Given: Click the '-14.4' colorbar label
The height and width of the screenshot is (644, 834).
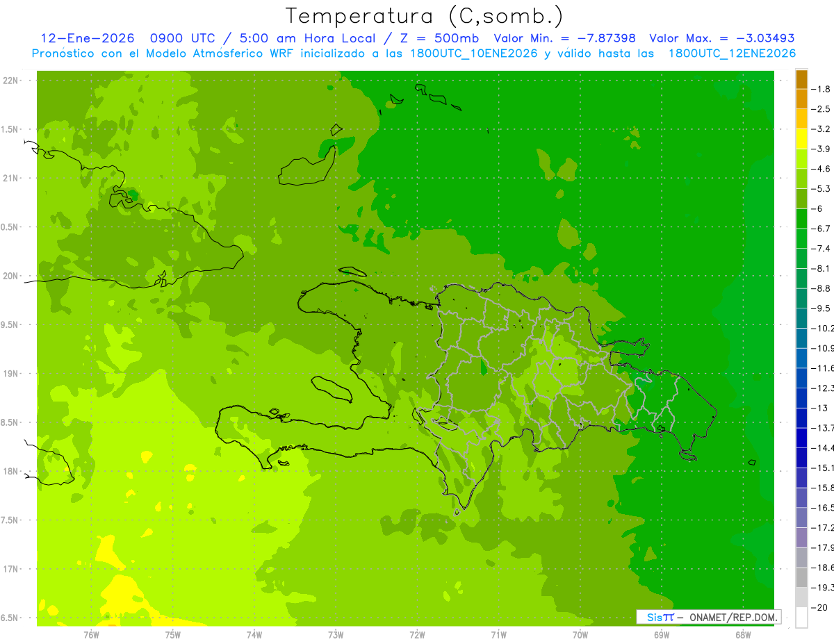Looking at the screenshot, I should coord(824,448).
